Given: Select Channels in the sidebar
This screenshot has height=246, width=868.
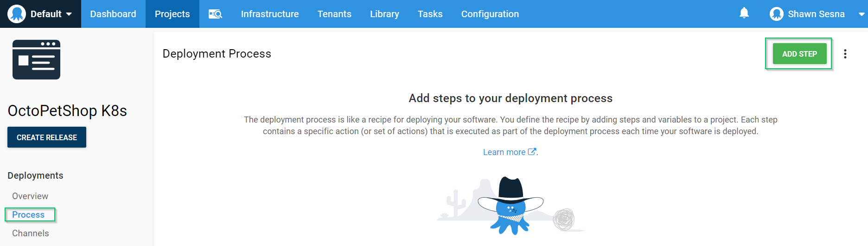Looking at the screenshot, I should tap(31, 233).
